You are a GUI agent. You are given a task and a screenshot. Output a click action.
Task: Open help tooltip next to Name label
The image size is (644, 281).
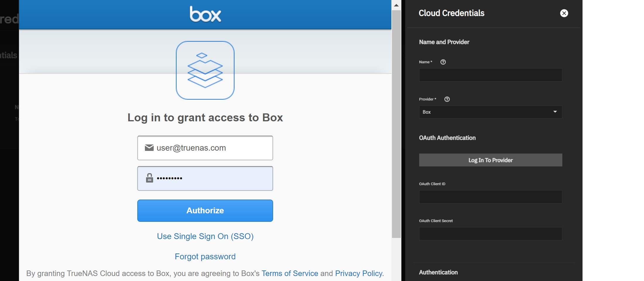coord(443,62)
